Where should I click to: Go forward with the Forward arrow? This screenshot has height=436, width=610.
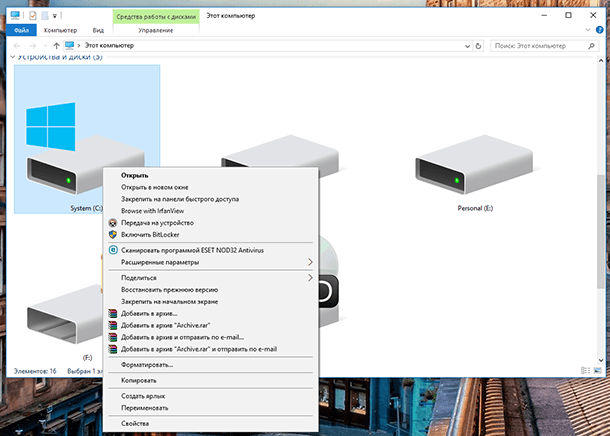coord(33,46)
